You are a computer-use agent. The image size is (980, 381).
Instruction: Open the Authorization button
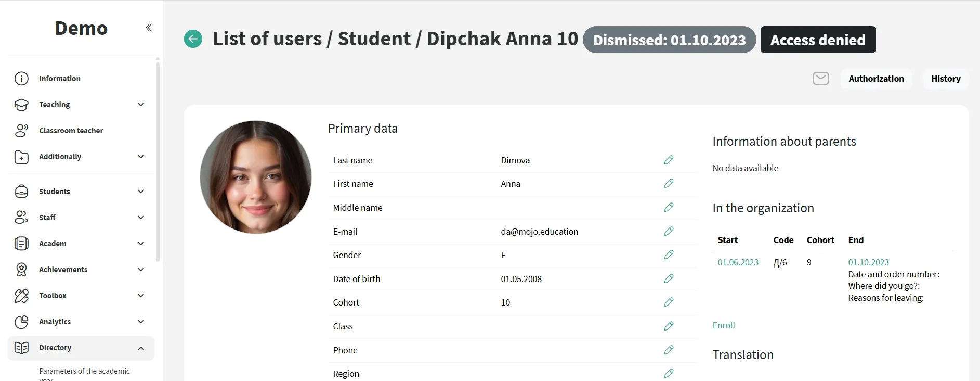click(876, 79)
